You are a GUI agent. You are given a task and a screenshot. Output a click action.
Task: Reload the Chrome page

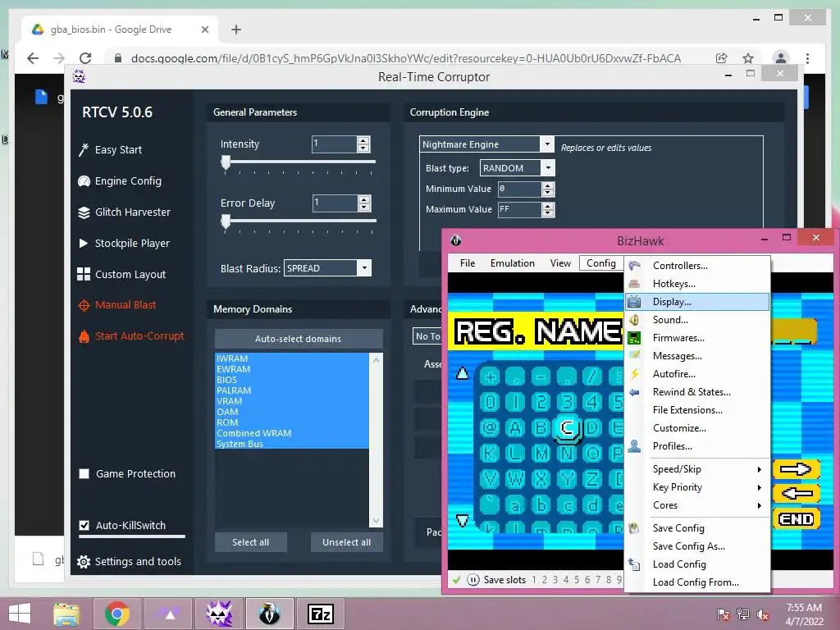[85, 58]
